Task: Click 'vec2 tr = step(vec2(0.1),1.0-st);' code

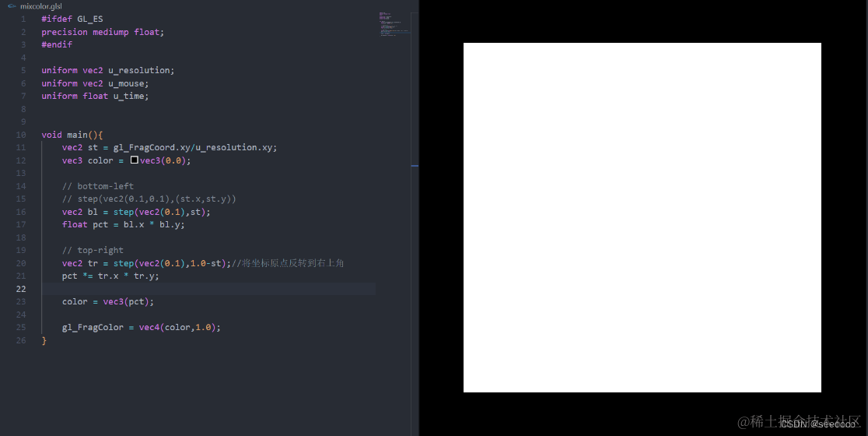Action: point(147,263)
